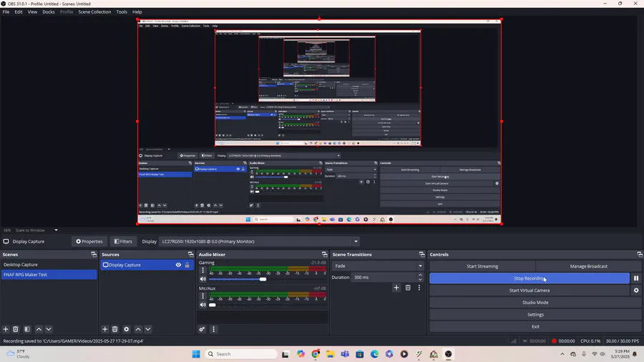The height and width of the screenshot is (362, 644).
Task: Open the Scale to Window dropdown
Action: 57,230
